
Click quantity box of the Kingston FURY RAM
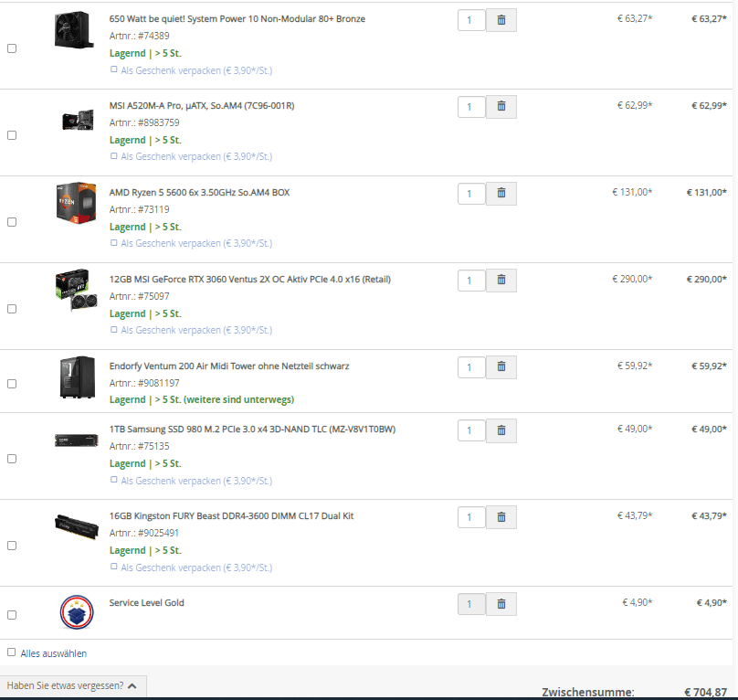click(471, 517)
